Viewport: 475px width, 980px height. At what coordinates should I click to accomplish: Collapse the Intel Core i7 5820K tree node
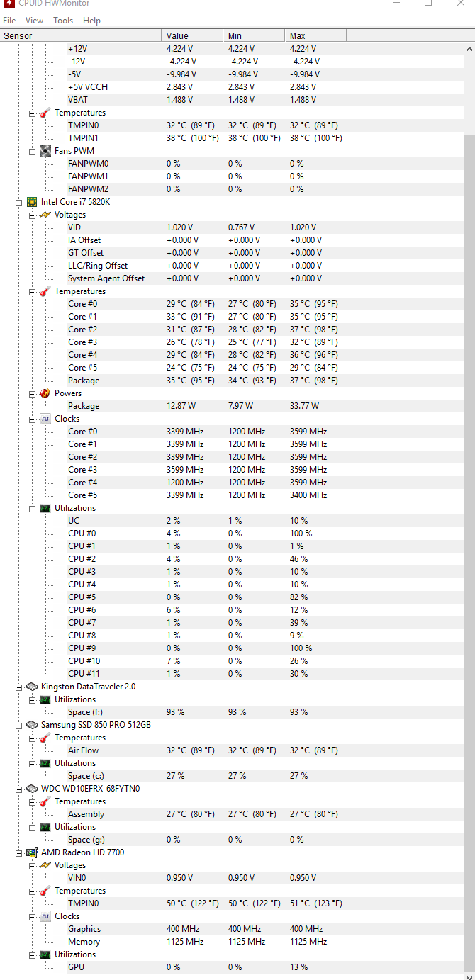[x=19, y=202]
